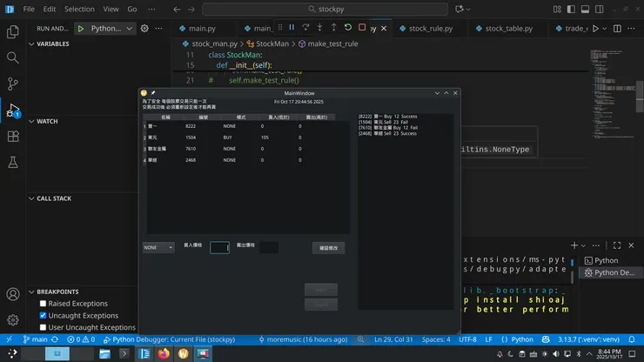Uncheck the Uncaught Exceptions breakpoint
This screenshot has width=644, height=362.
(x=43, y=316)
